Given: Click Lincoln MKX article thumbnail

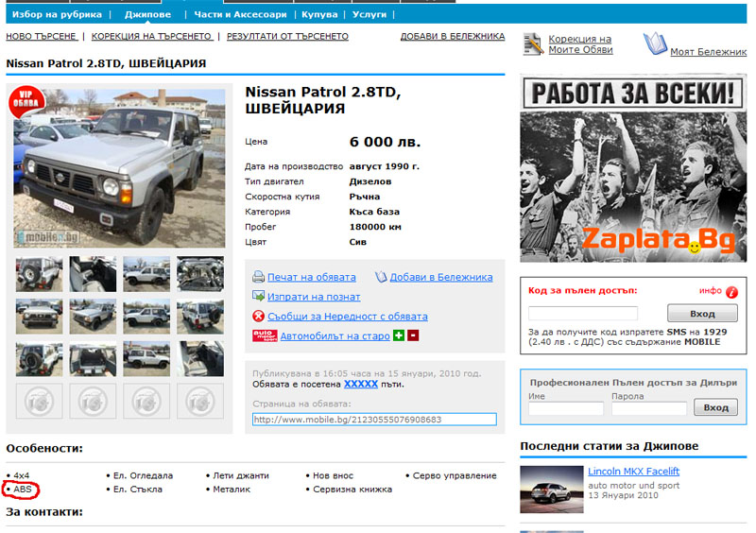Looking at the screenshot, I should coord(552,490).
